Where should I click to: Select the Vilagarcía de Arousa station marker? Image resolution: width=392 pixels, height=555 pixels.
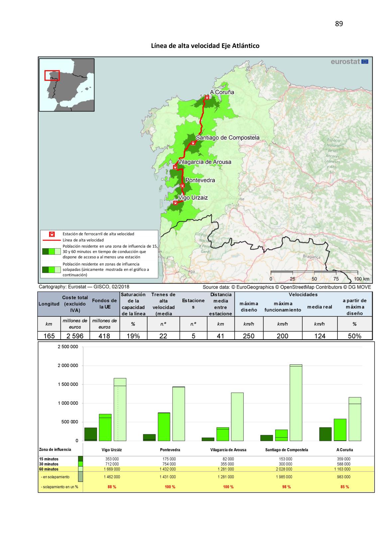pos(175,167)
